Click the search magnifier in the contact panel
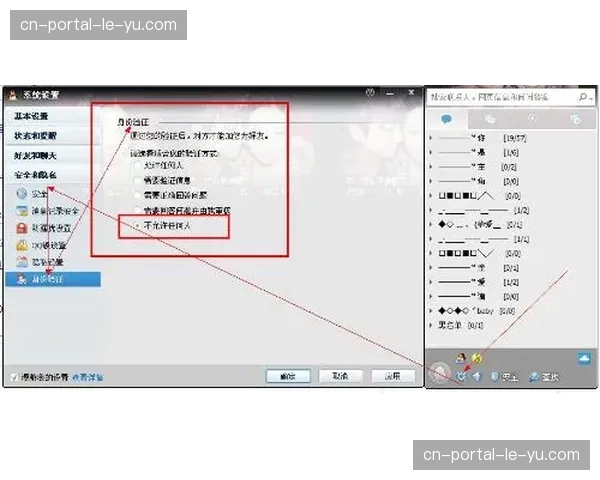600x480 pixels. [x=583, y=97]
